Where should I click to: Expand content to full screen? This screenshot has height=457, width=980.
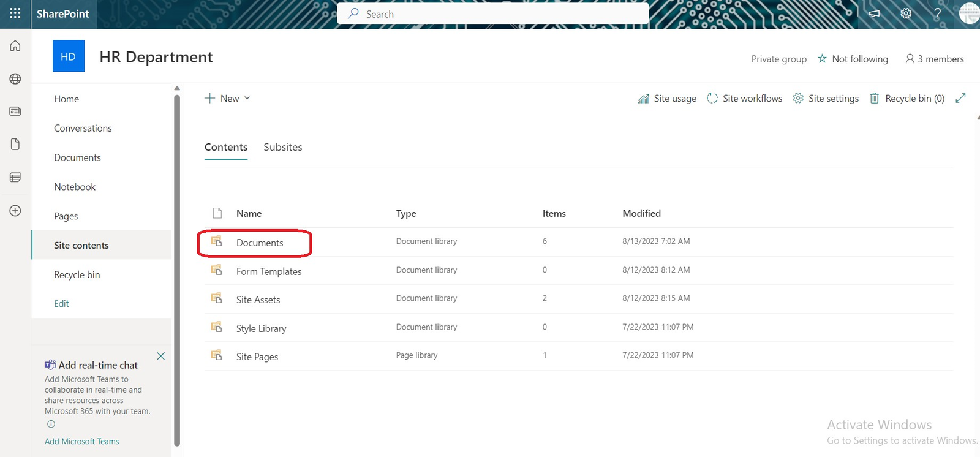point(960,98)
